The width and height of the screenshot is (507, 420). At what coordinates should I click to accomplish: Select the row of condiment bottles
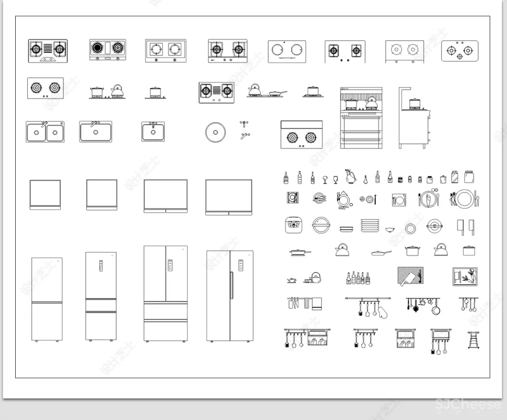click(358, 277)
